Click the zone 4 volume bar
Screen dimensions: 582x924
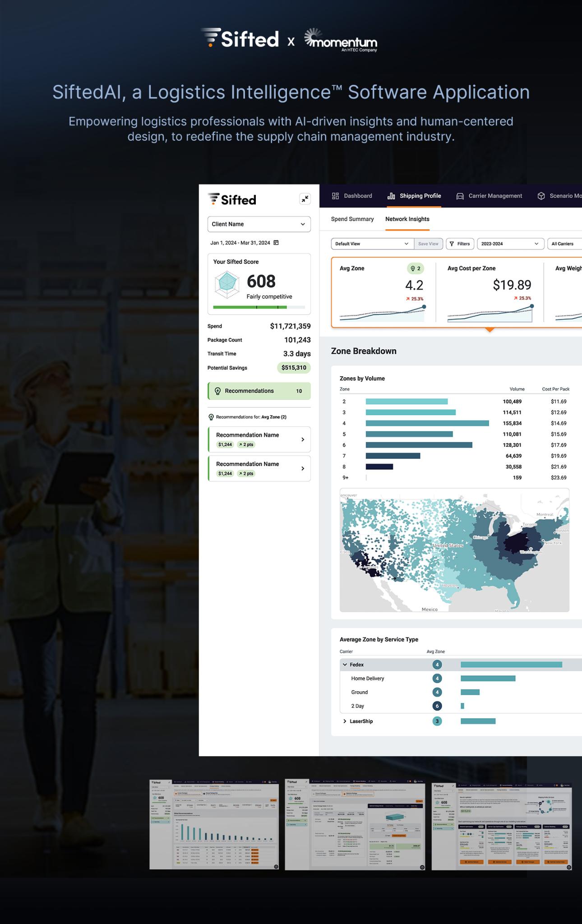point(427,423)
